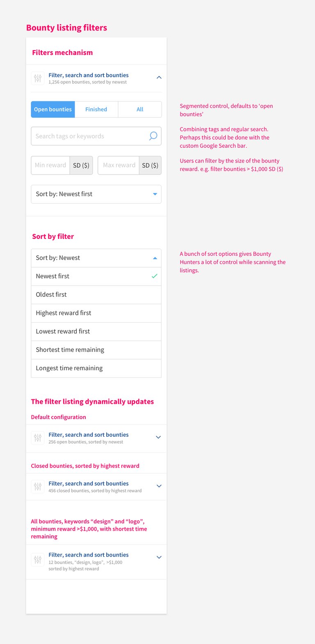Choose Highest reward first option

(x=96, y=313)
